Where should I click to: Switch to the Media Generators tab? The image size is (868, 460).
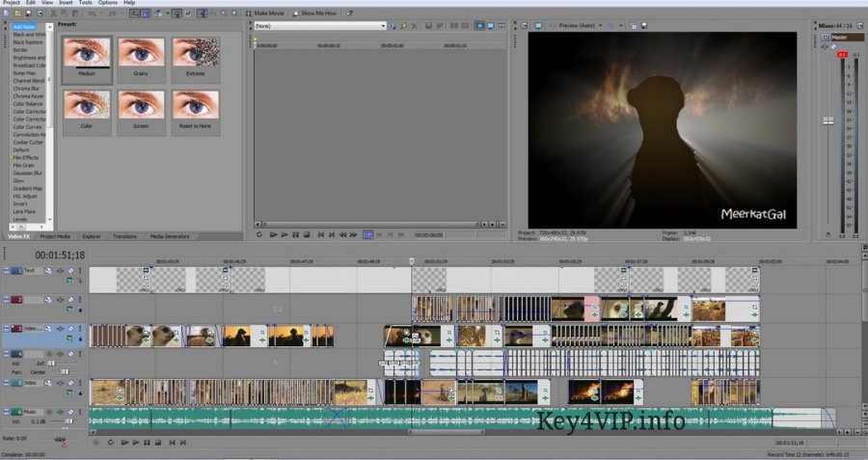[170, 236]
